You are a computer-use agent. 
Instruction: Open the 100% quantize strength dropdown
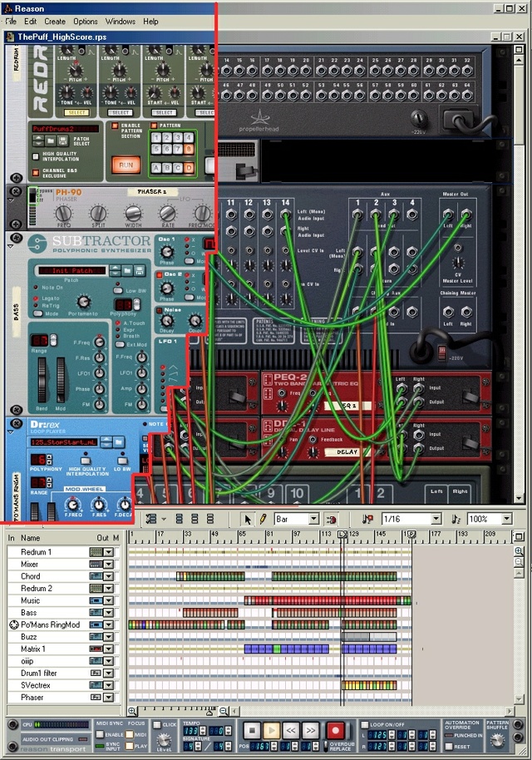[x=507, y=519]
